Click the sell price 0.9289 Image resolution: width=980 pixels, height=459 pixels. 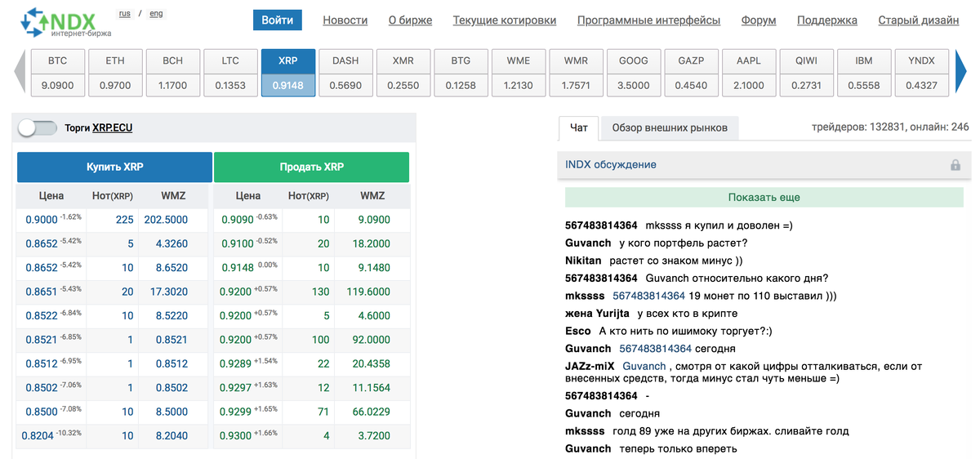(236, 363)
